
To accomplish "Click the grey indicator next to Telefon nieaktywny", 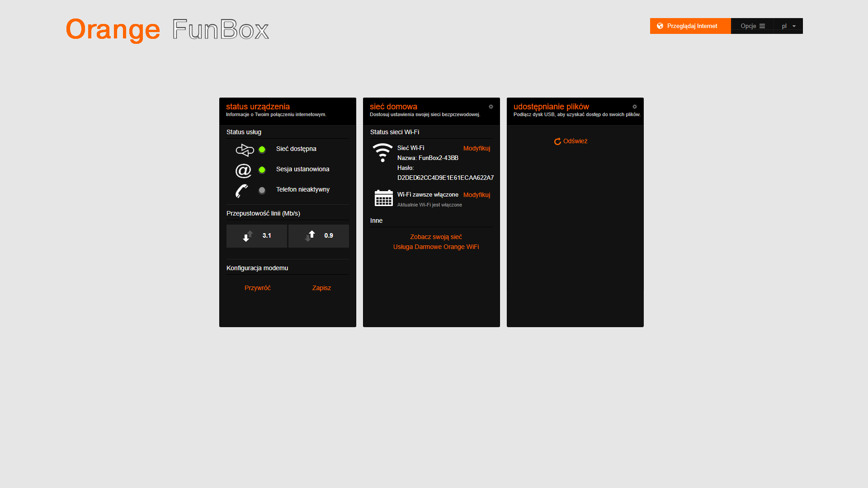I will (x=262, y=190).
